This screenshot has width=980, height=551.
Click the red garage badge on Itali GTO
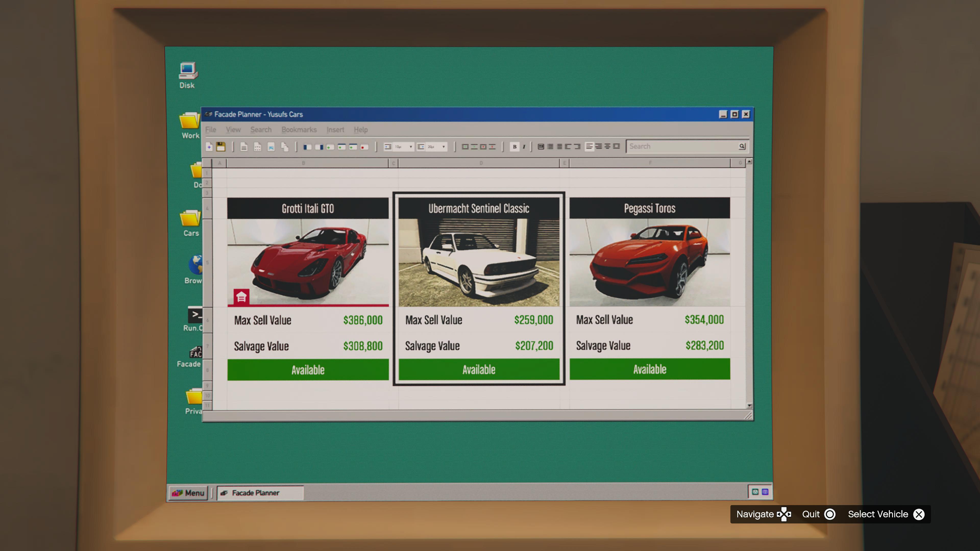point(241,297)
